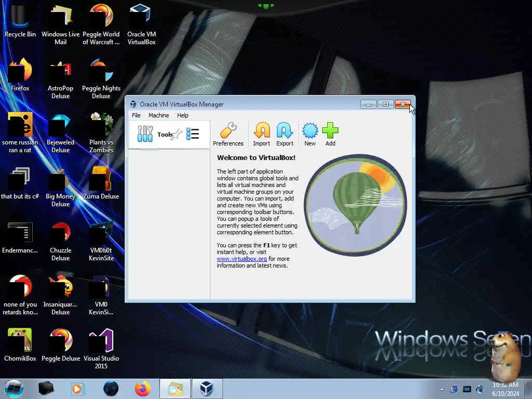Viewport: 532px width, 399px height.
Task: Select the Recycle Bin desktop icon
Action: 20,21
